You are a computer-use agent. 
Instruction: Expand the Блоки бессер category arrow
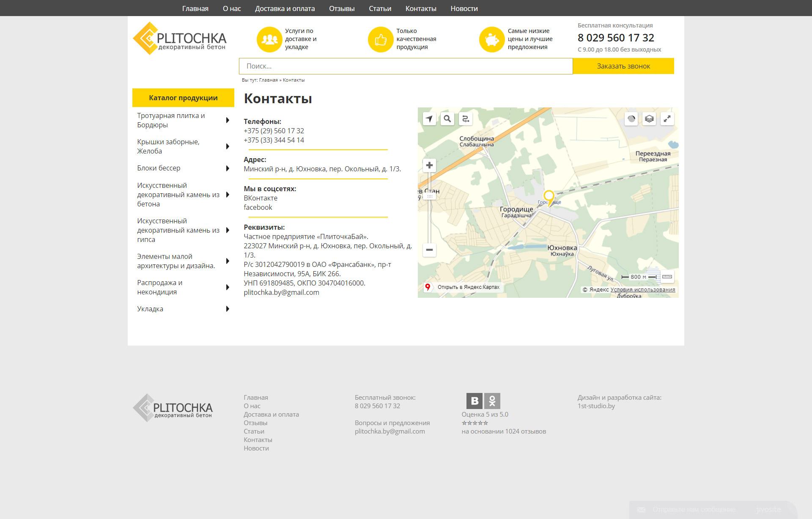coord(228,168)
